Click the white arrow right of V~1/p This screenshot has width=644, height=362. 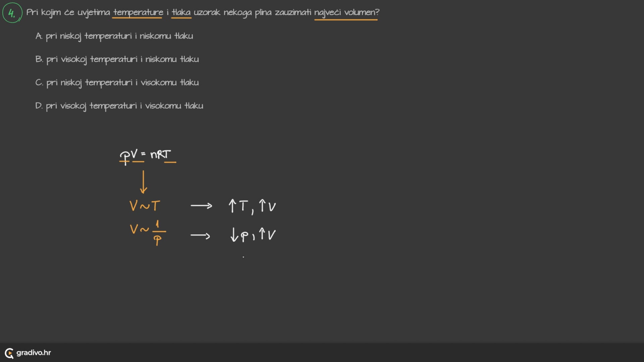[200, 236]
